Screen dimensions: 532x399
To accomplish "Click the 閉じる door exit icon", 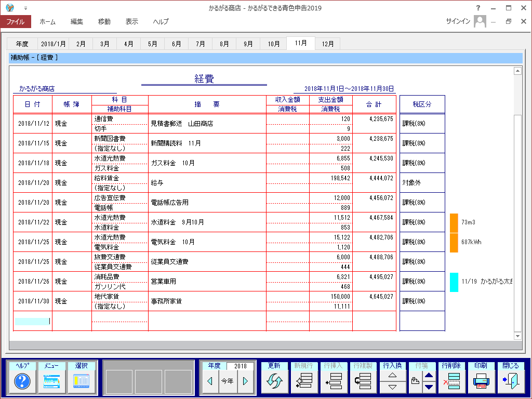I will point(511,381).
